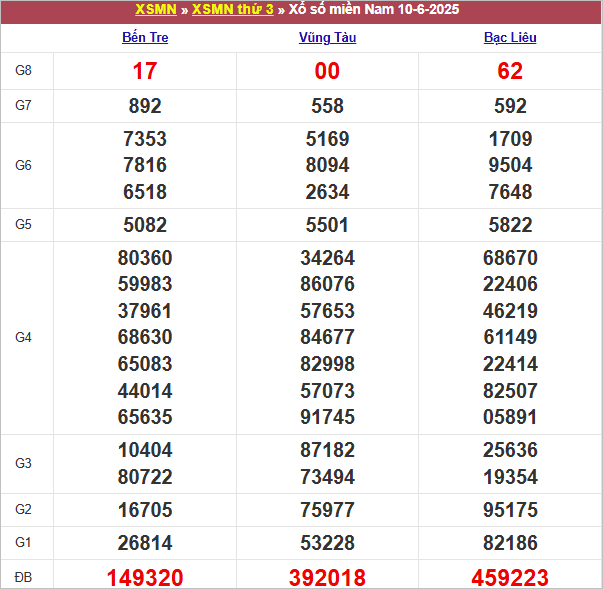Screen dimensions: 603x589
Task: Click the G3 number 10404
Action: point(145,450)
